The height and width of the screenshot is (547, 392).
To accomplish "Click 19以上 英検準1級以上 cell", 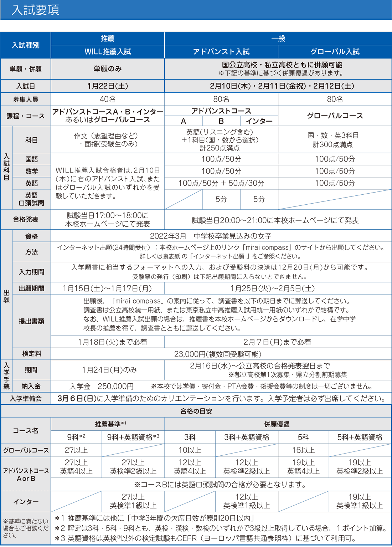I will click(360, 501).
